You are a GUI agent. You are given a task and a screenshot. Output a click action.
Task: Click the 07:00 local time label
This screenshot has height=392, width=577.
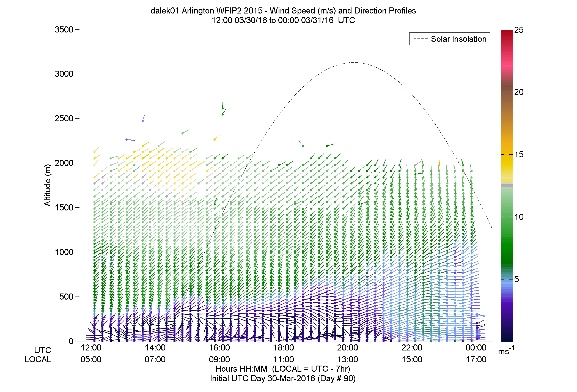click(x=155, y=360)
